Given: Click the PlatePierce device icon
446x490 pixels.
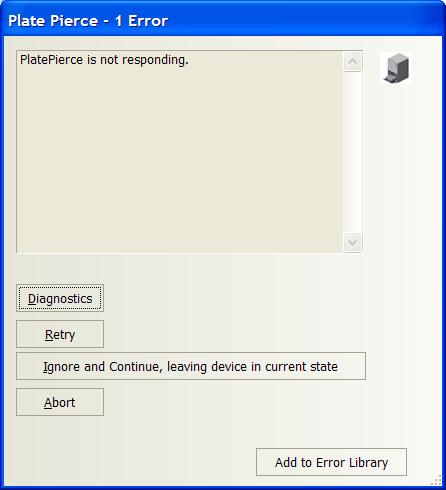Looking at the screenshot, I should (x=396, y=68).
